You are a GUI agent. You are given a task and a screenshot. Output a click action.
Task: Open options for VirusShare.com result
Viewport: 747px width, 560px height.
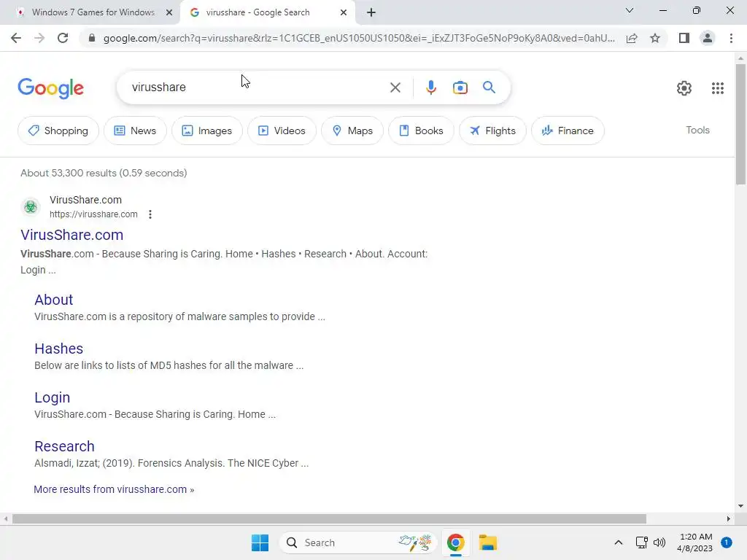pyautogui.click(x=150, y=214)
